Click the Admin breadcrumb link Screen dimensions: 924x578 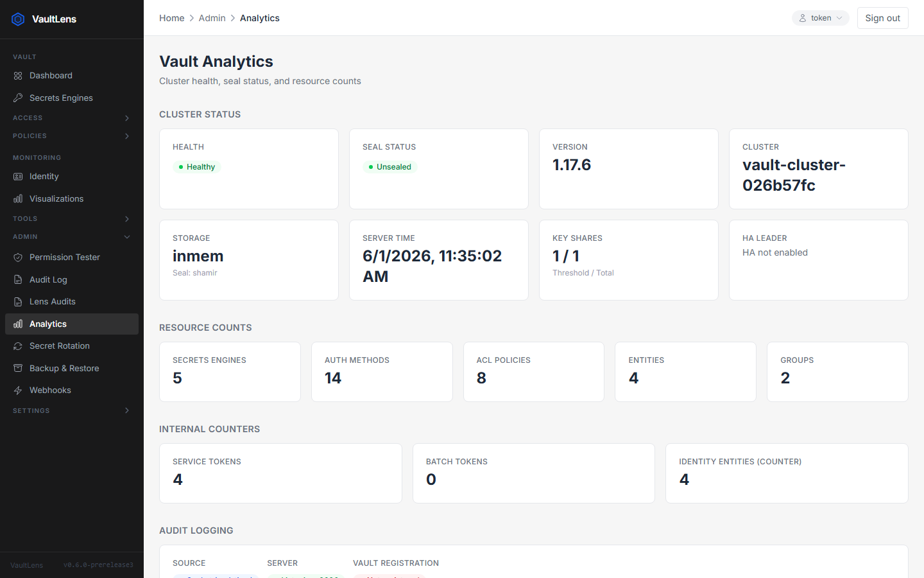click(x=212, y=18)
